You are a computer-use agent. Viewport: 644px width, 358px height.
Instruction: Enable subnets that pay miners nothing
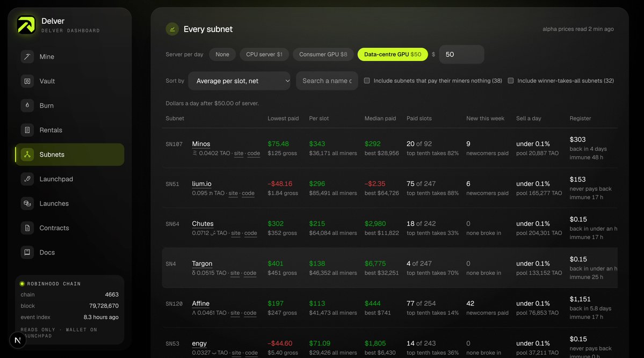[x=367, y=81]
